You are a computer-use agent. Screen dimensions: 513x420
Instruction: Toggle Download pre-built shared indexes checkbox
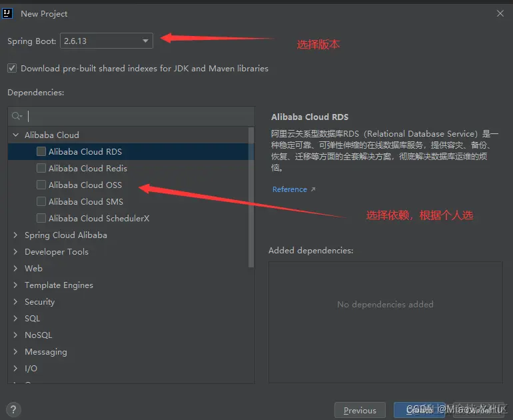(x=12, y=68)
